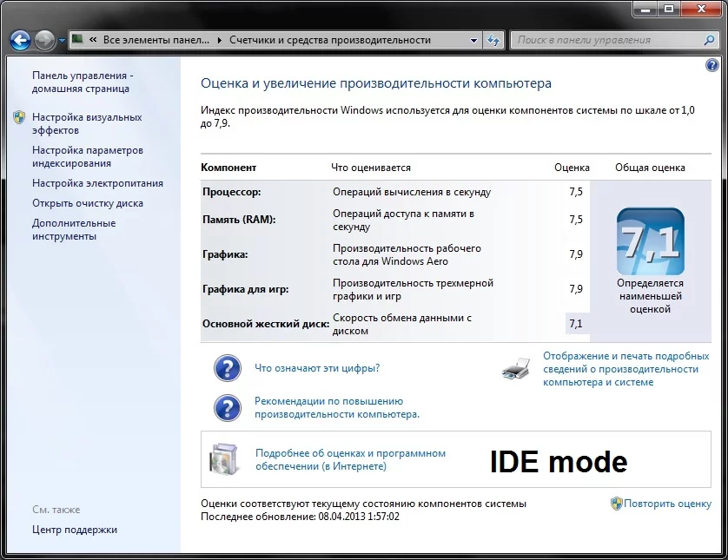Select 'Счетчики и средства производительности' breadcrumb
The height and width of the screenshot is (560, 728).
pyautogui.click(x=329, y=40)
